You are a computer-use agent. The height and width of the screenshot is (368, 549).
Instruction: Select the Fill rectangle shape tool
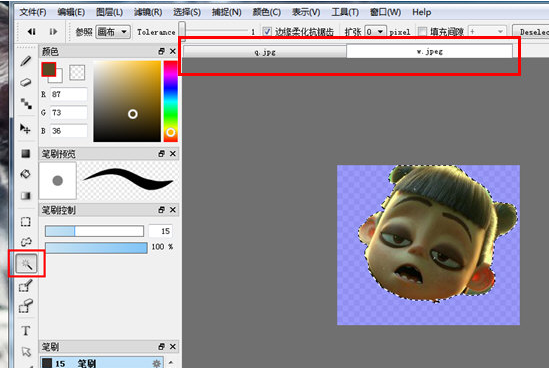(26, 153)
